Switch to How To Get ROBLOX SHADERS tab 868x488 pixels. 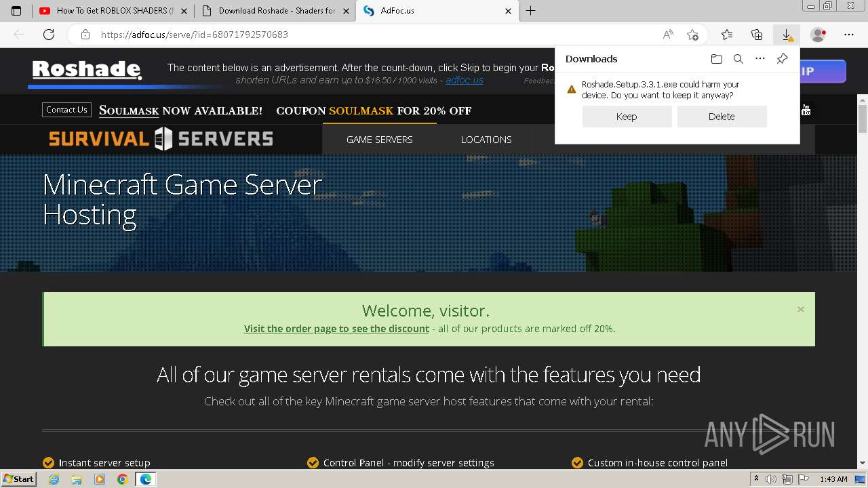point(112,11)
